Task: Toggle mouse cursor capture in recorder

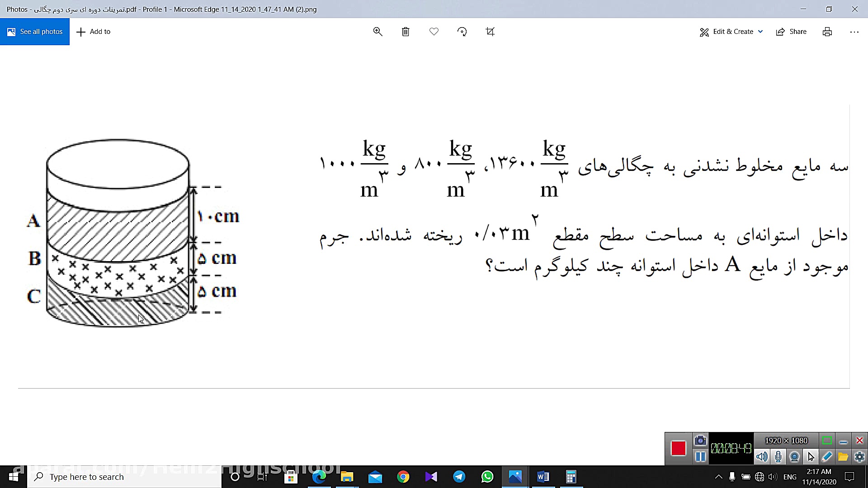Action: pos(811,457)
